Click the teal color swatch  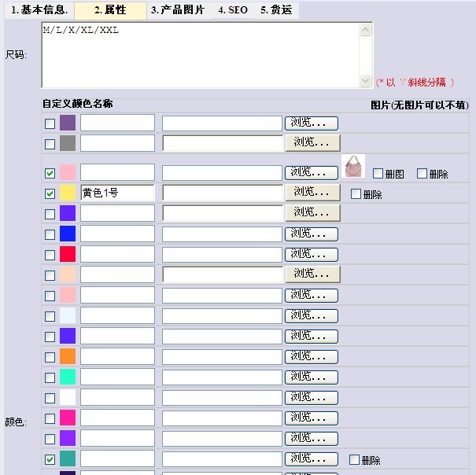68,458
